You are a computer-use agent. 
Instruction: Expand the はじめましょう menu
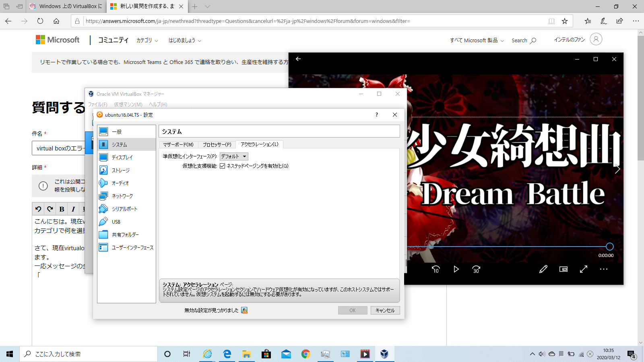185,40
